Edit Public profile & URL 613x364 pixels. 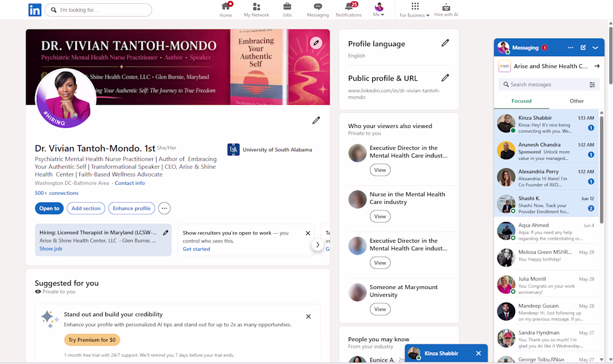[445, 78]
